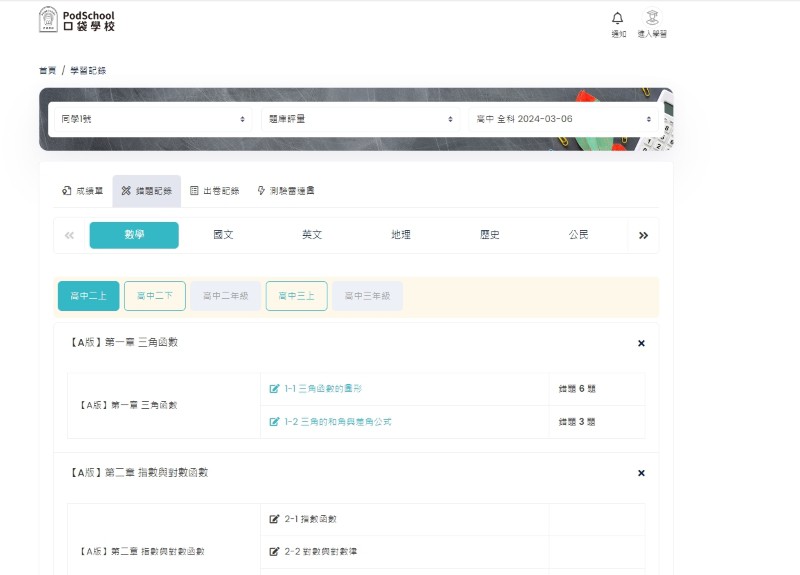Screen dimensions: 800x575
Task: Click the edit icon beside 2-2 對數與對數律
Action: 274,551
